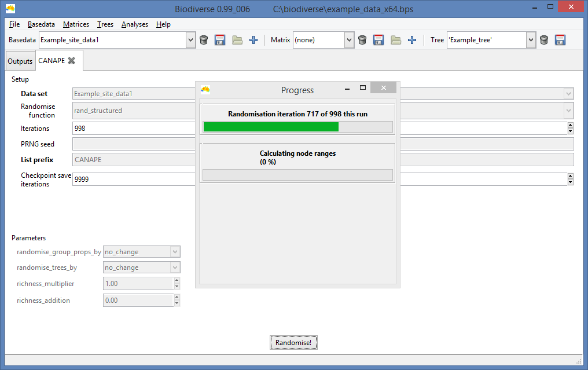This screenshot has width=588, height=370.
Task: Close the Progress dialog
Action: tap(383, 88)
